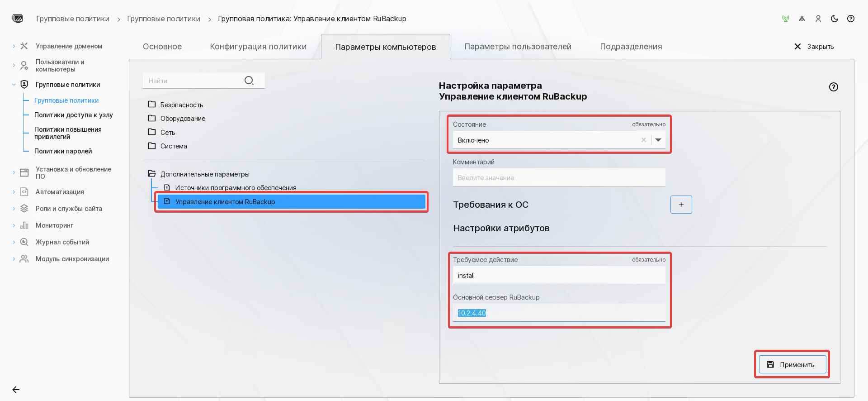Open help icon in top header

point(851,19)
